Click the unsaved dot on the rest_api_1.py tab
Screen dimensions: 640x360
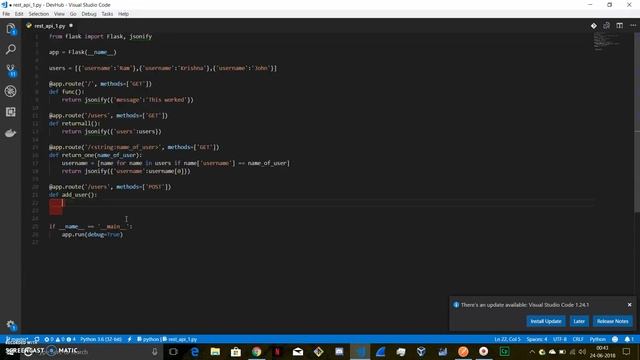click(71, 26)
